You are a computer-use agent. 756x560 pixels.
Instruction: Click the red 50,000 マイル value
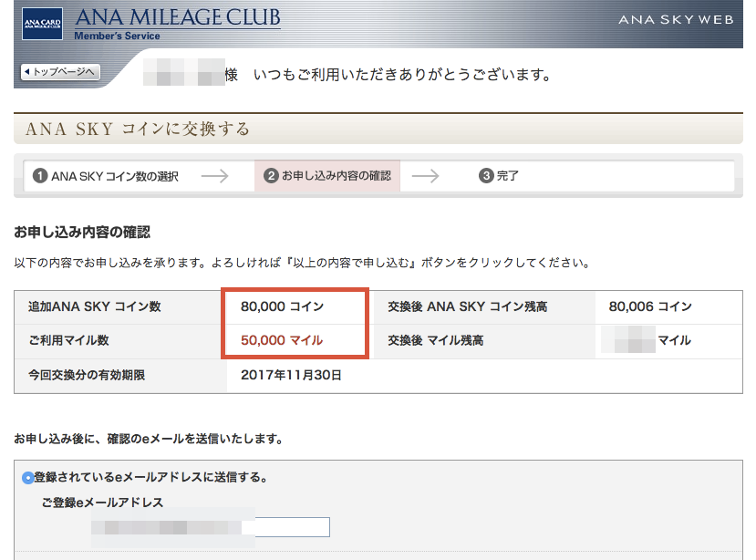point(282,340)
